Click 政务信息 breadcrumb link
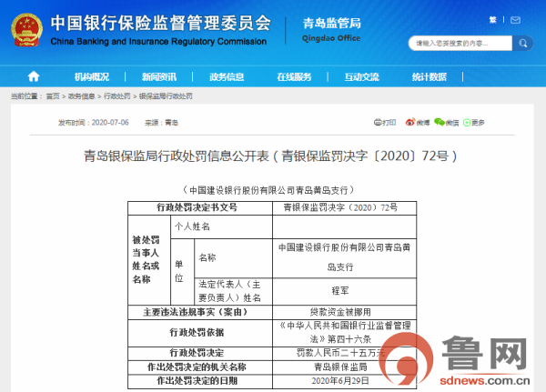 (82, 96)
